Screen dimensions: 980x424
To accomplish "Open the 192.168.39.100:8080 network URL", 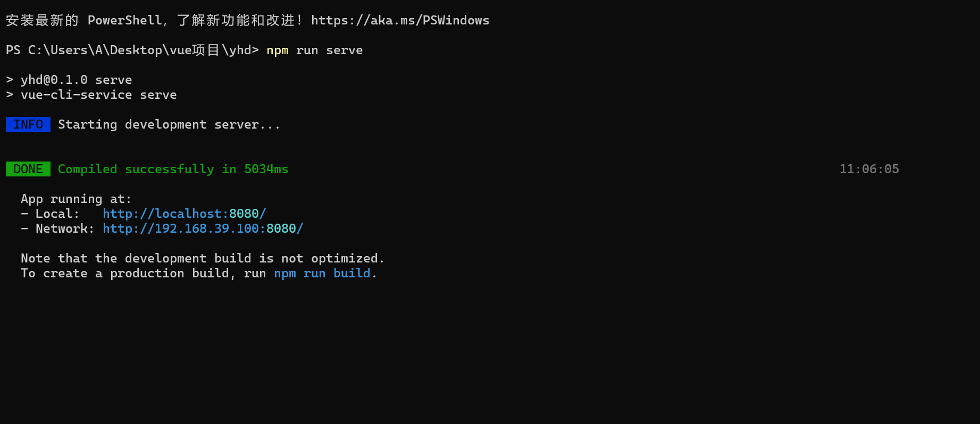I will coord(203,228).
